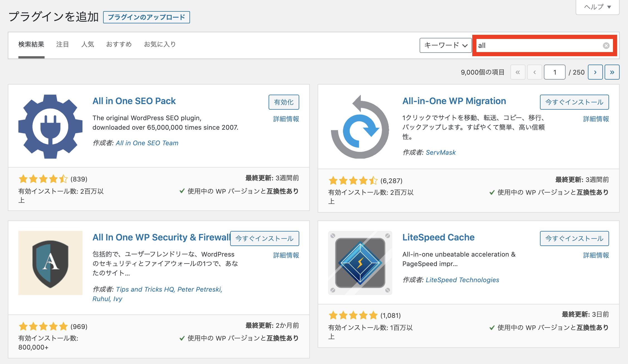The width and height of the screenshot is (628, 364).
Task: Click the (839) rating count
Action: point(79,179)
